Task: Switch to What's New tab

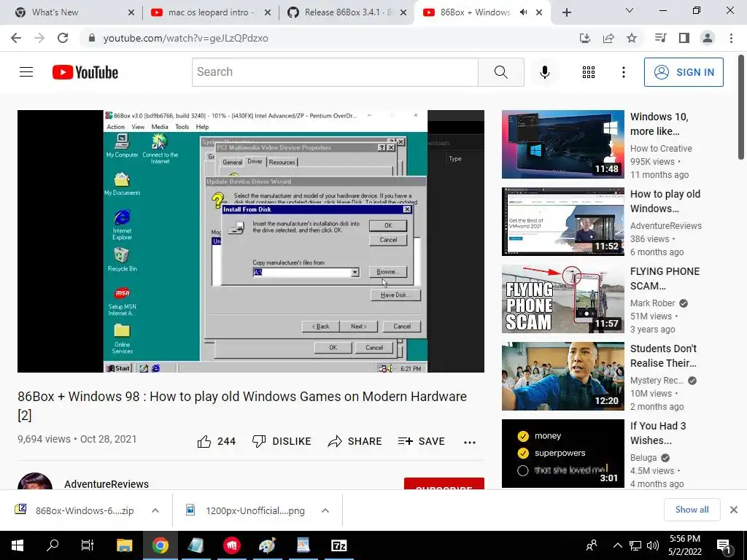Action: 71,12
